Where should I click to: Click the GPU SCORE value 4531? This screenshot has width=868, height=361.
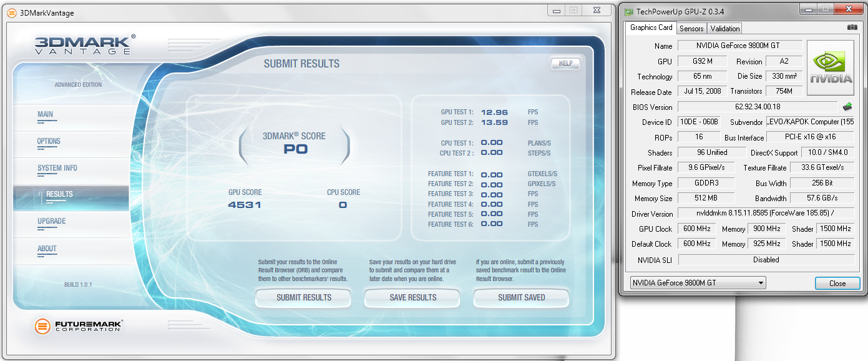point(245,205)
